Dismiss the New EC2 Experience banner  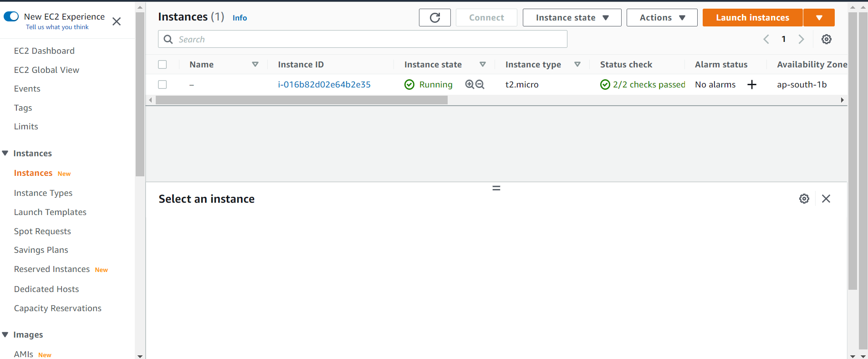117,21
